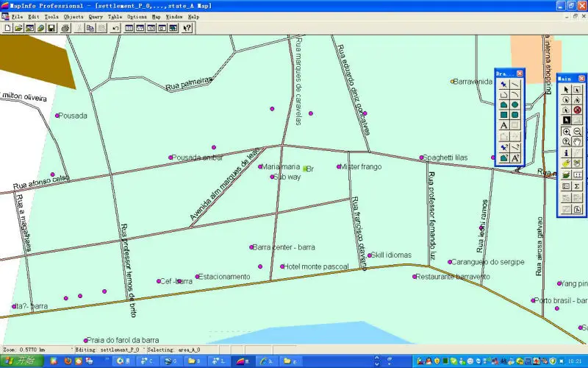The height and width of the screenshot is (368, 588).
Task: Click the Undo toolbar button
Action: tap(115, 28)
